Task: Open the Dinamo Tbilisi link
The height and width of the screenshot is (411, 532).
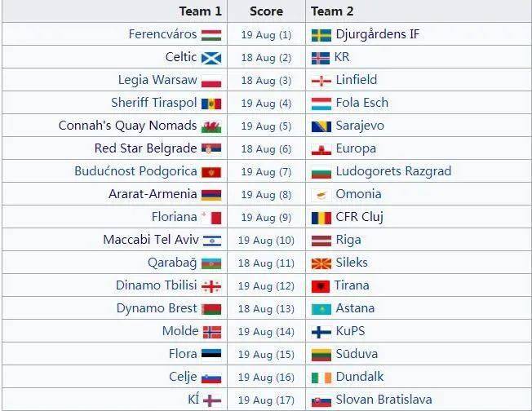Action: [157, 285]
